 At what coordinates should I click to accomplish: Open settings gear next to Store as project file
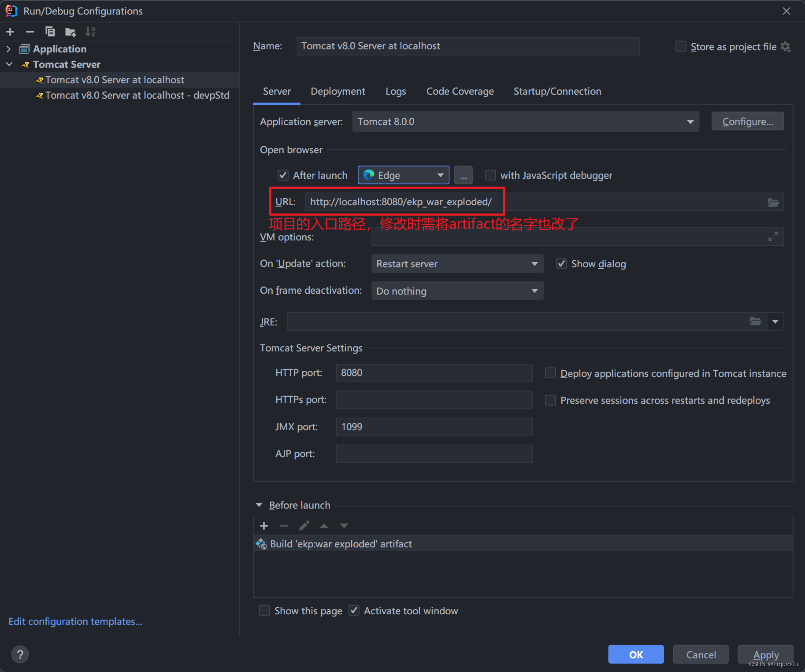[x=786, y=47]
